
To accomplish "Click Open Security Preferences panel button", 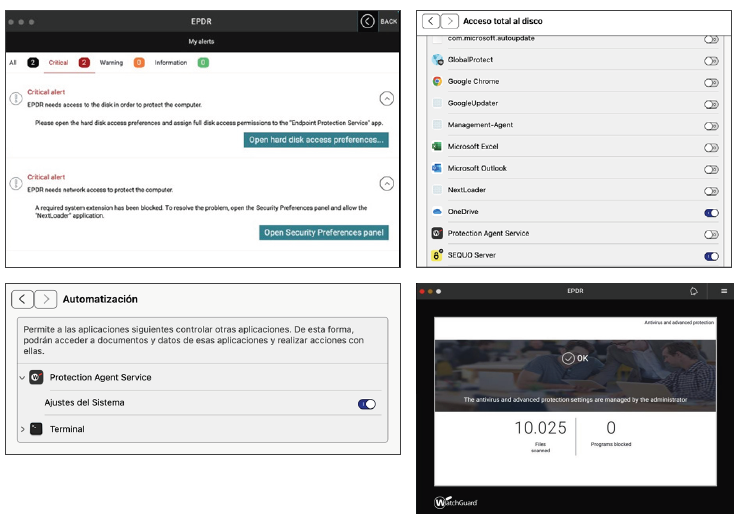I will click(x=324, y=233).
